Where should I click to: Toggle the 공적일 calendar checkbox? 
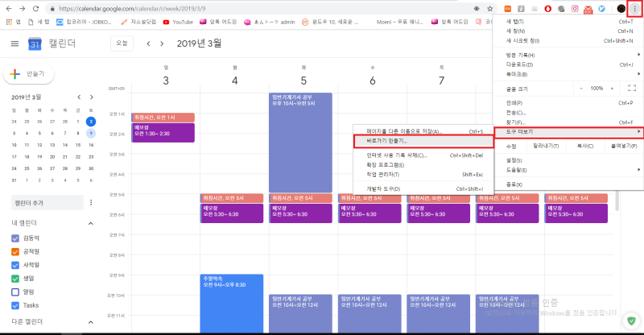[15, 251]
